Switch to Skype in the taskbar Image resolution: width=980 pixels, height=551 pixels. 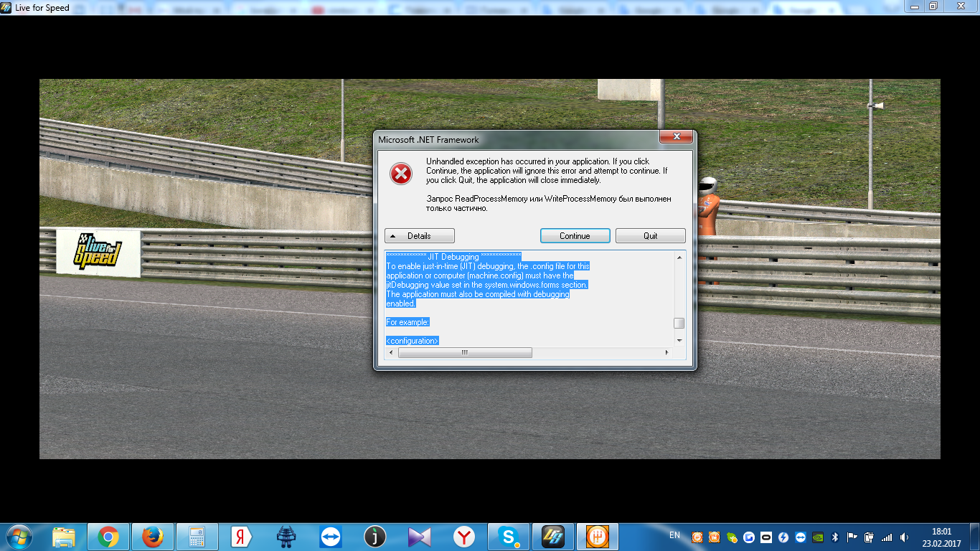click(509, 537)
